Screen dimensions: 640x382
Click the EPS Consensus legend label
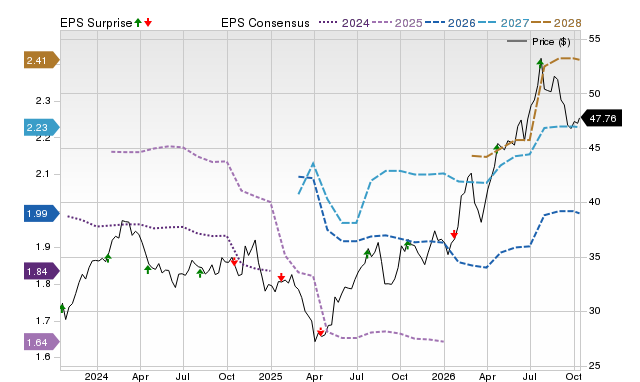[265, 23]
